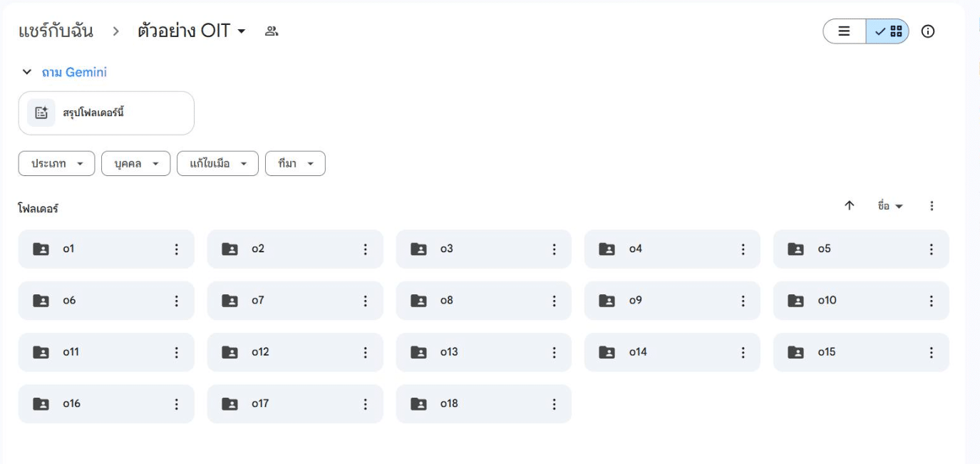This screenshot has height=464, width=980.
Task: Open more sort options beside name sort
Action: (931, 206)
